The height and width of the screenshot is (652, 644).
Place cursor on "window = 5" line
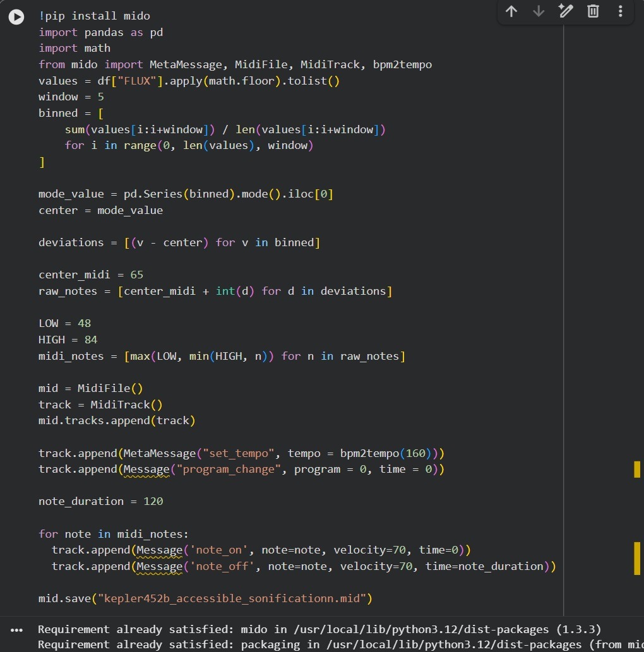tap(71, 97)
